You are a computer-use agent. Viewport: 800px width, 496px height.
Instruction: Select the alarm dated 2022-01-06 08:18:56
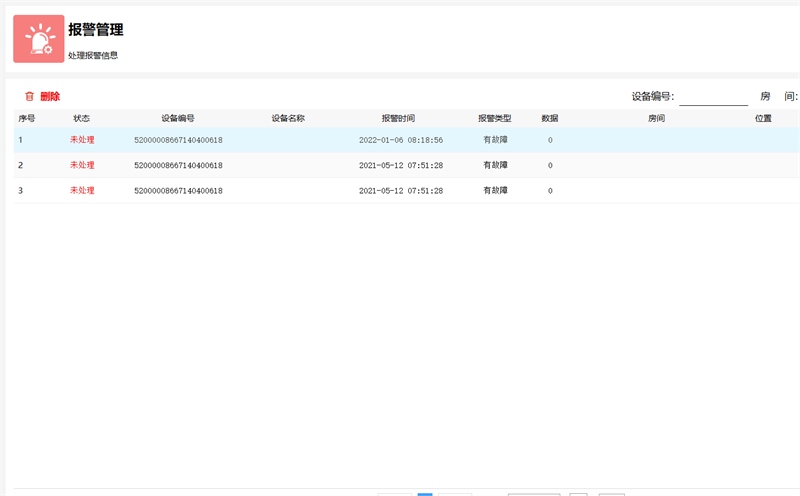pos(401,140)
